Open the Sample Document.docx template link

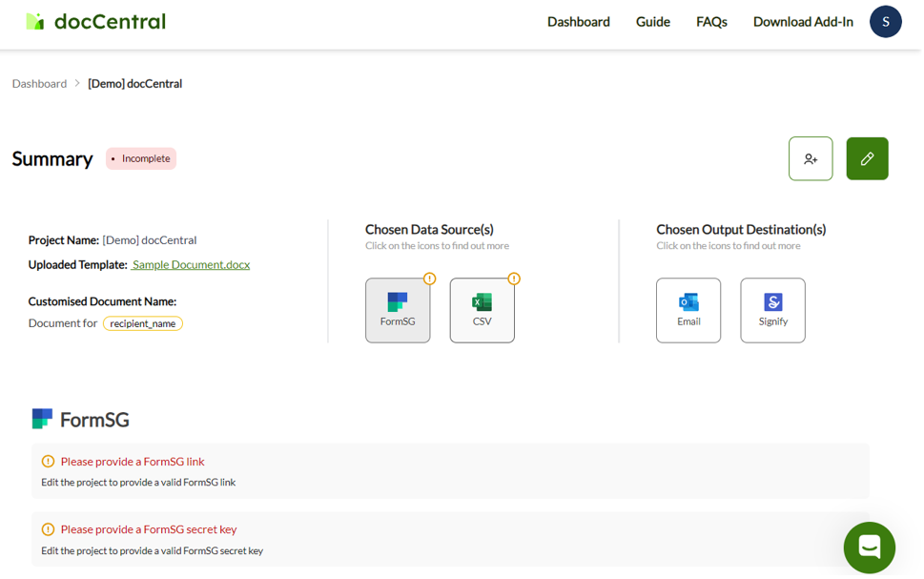point(191,264)
